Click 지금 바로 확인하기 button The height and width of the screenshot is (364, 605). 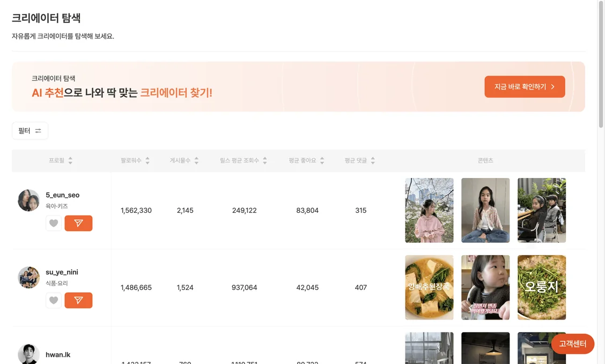pos(525,87)
